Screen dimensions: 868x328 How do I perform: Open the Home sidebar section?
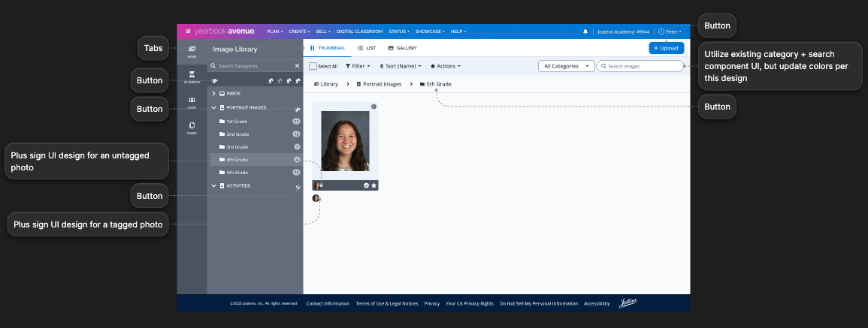point(192,52)
